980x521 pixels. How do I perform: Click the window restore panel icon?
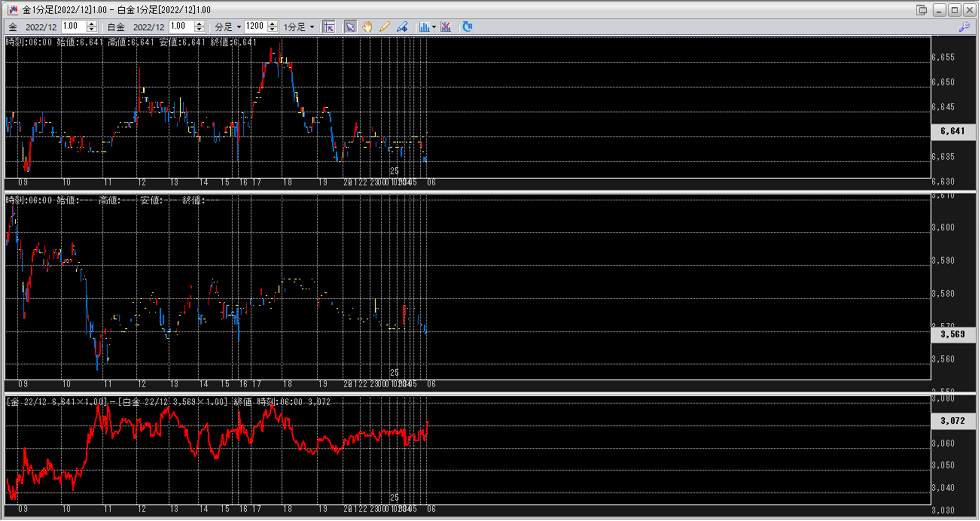[922, 10]
